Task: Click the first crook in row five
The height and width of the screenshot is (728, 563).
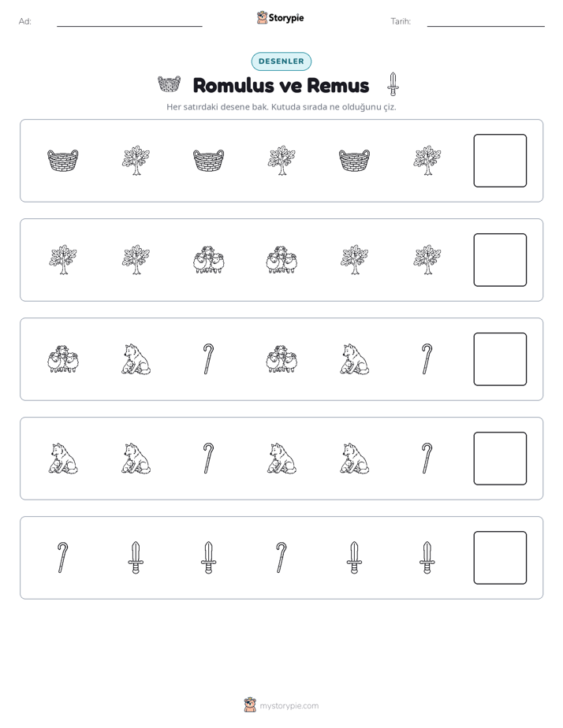Action: click(x=63, y=558)
